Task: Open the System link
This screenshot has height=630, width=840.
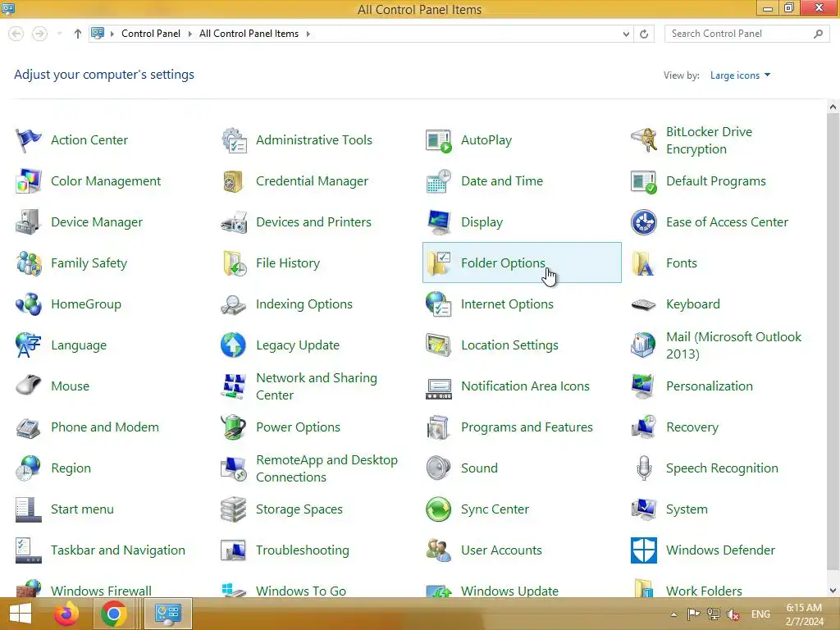Action: pyautogui.click(x=687, y=509)
